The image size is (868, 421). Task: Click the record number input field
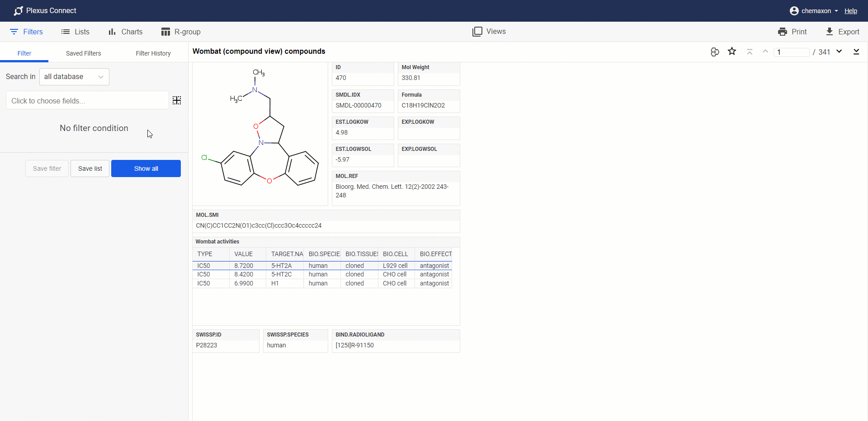tap(792, 52)
